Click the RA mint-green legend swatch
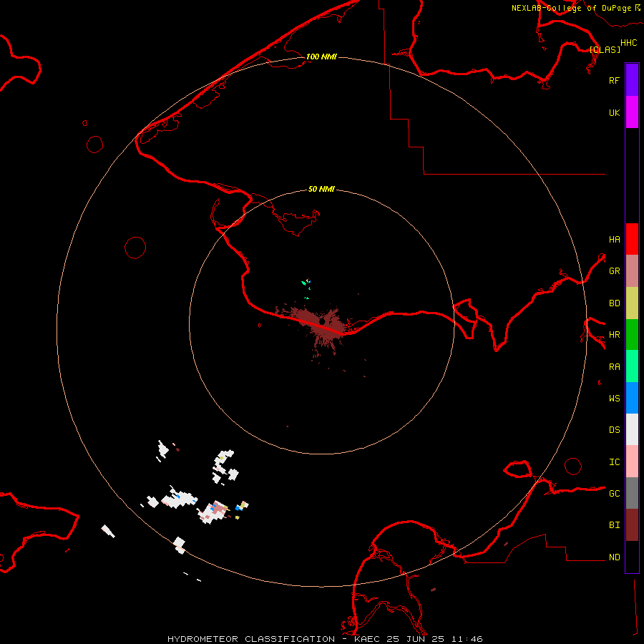The height and width of the screenshot is (644, 644). coord(632,366)
